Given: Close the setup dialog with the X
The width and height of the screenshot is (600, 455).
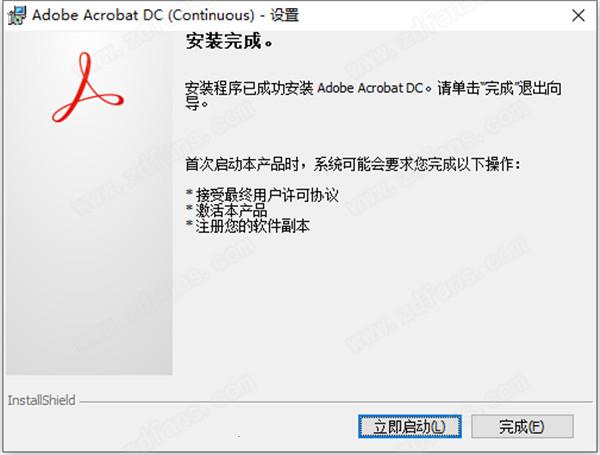Looking at the screenshot, I should (578, 16).
